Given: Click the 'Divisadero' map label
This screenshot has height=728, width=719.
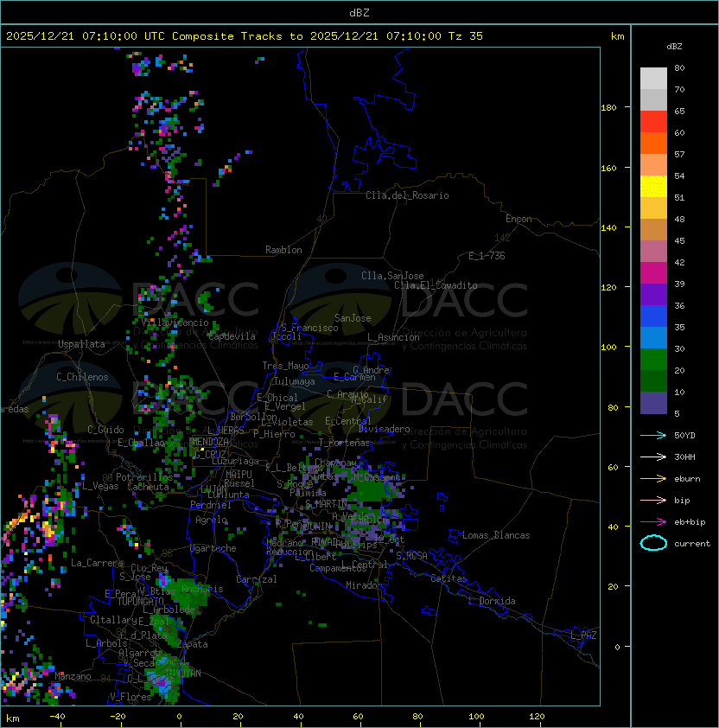Looking at the screenshot, I should click(384, 429).
